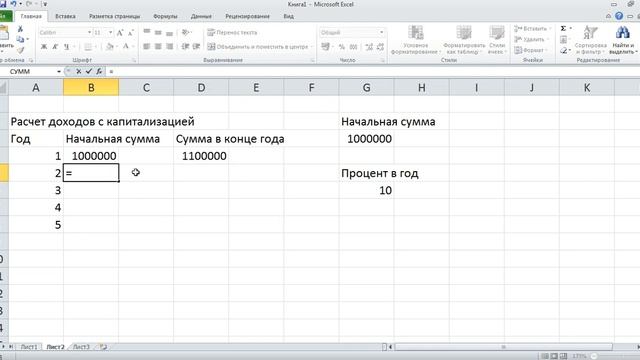
Task: Decrease font size with the small A icon
Action: coord(131,33)
